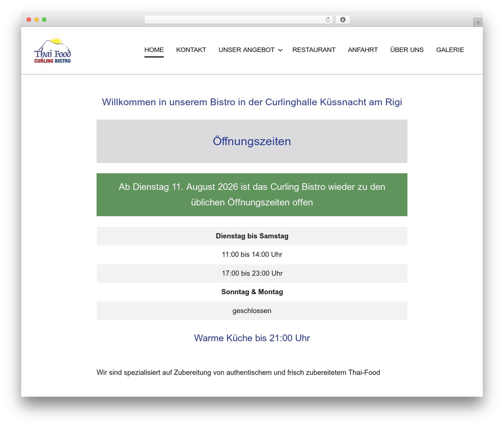Open the Galerie page
The height and width of the screenshot is (427, 504).
tap(450, 50)
